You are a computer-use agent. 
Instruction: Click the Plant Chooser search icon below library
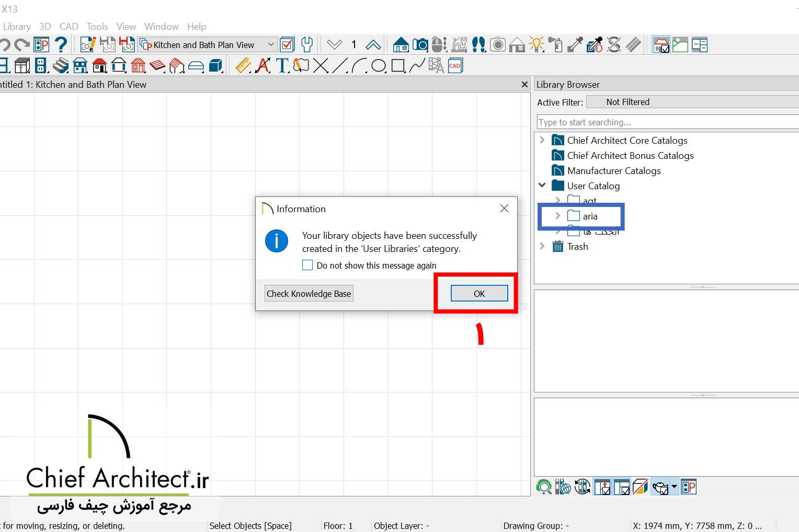pyautogui.click(x=544, y=487)
